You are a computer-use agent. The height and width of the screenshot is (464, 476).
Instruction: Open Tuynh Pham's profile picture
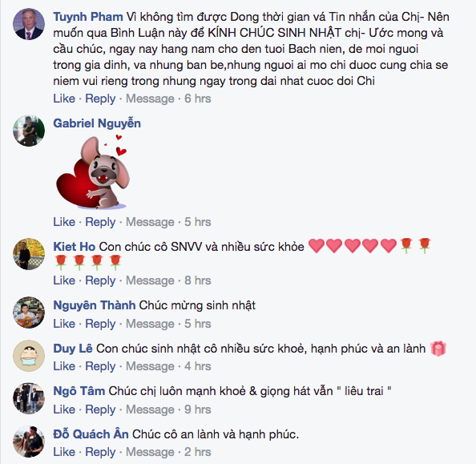coord(29,24)
